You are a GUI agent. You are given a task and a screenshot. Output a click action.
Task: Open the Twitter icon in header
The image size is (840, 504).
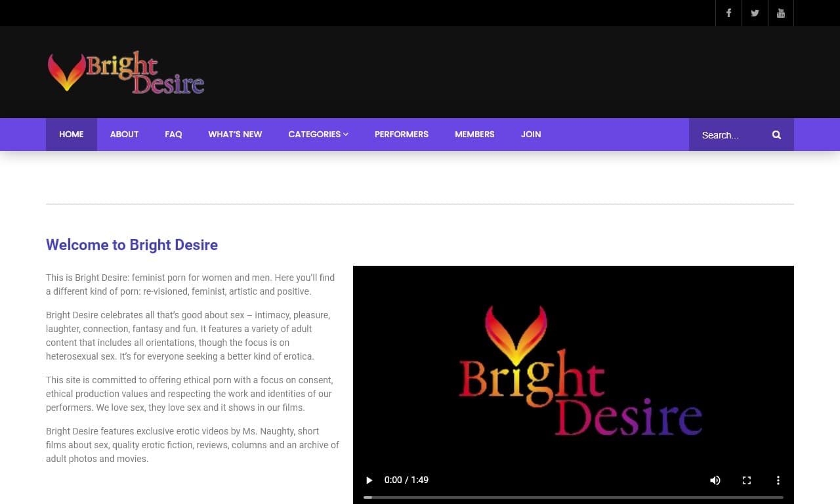tap(755, 13)
